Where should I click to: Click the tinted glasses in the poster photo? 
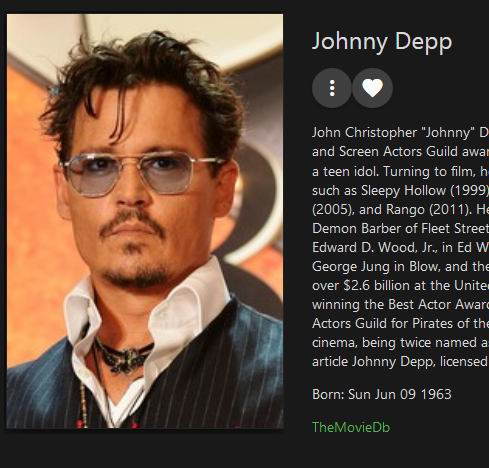click(x=140, y=174)
